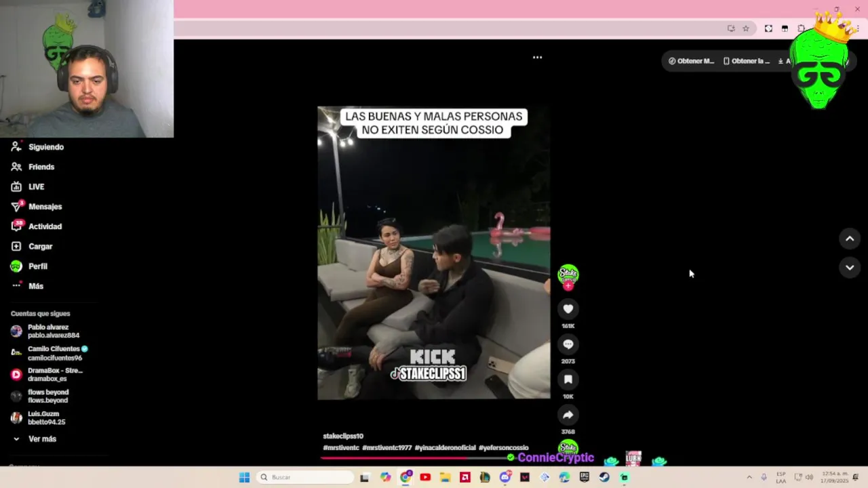
Task: Select Cargar to upload a video
Action: [32, 247]
